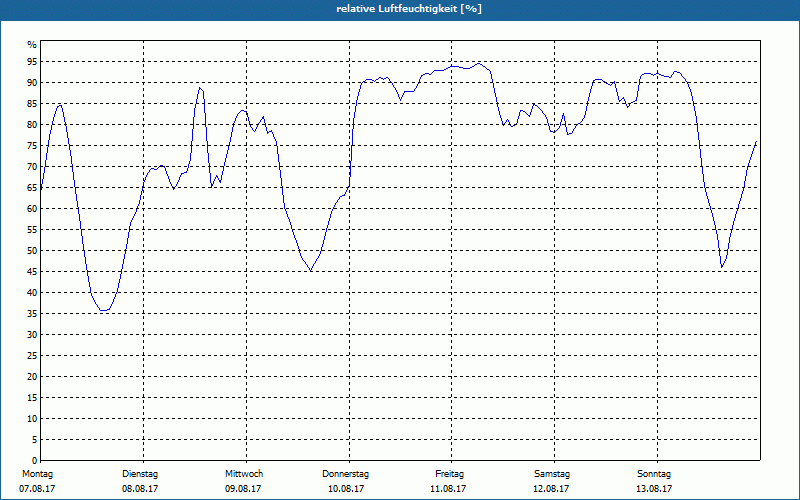This screenshot has height=500, width=800.
Task: Click the '%' unit label on axis
Action: (x=32, y=45)
